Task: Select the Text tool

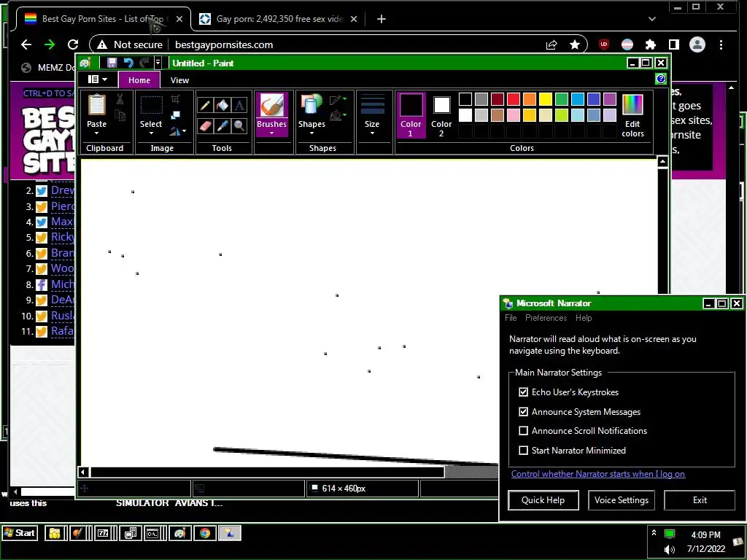Action: 239,105
